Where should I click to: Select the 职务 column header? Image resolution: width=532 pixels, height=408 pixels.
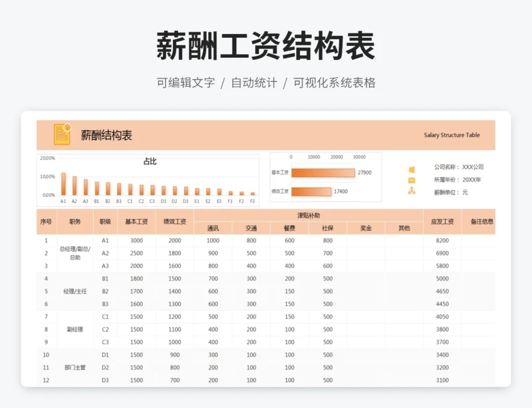pyautogui.click(x=75, y=222)
